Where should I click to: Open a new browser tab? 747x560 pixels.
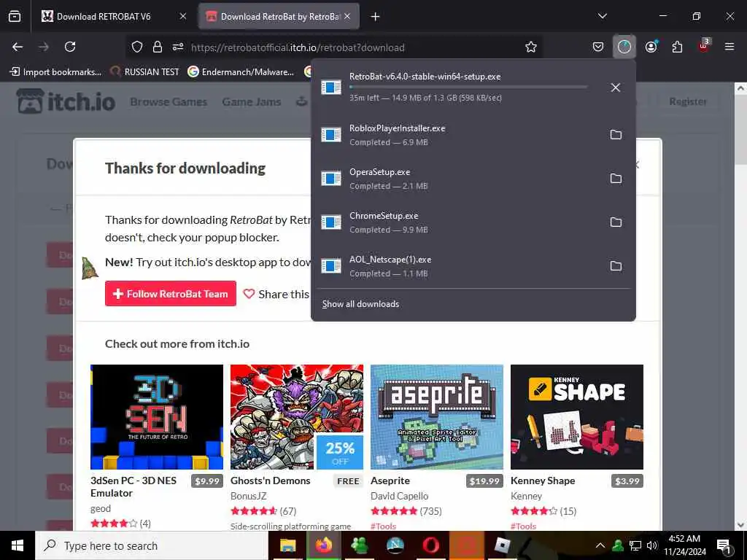(375, 17)
